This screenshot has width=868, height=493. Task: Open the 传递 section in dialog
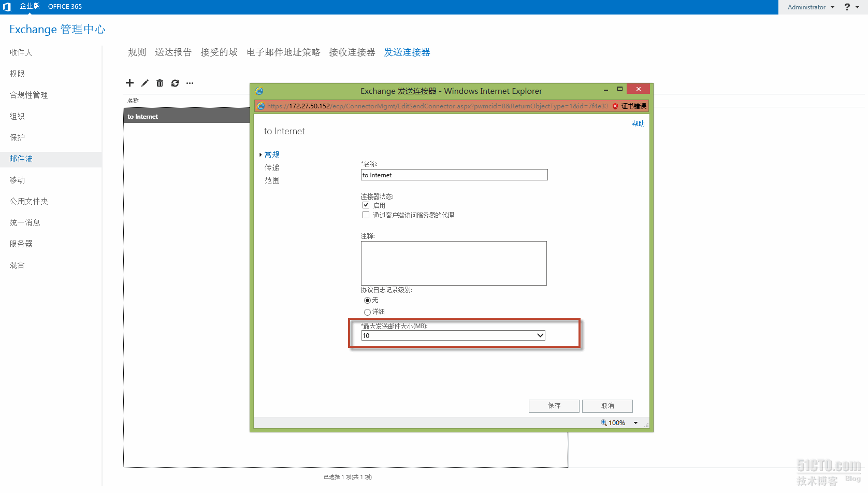click(x=272, y=167)
